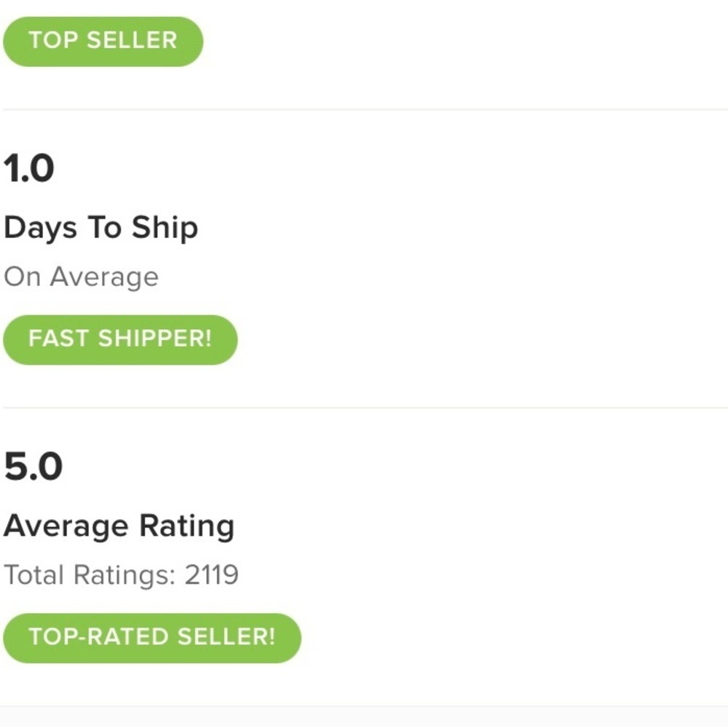Click the 1.0 days-to-ship value
Image resolution: width=728 pixels, height=728 pixels.
coord(29,169)
